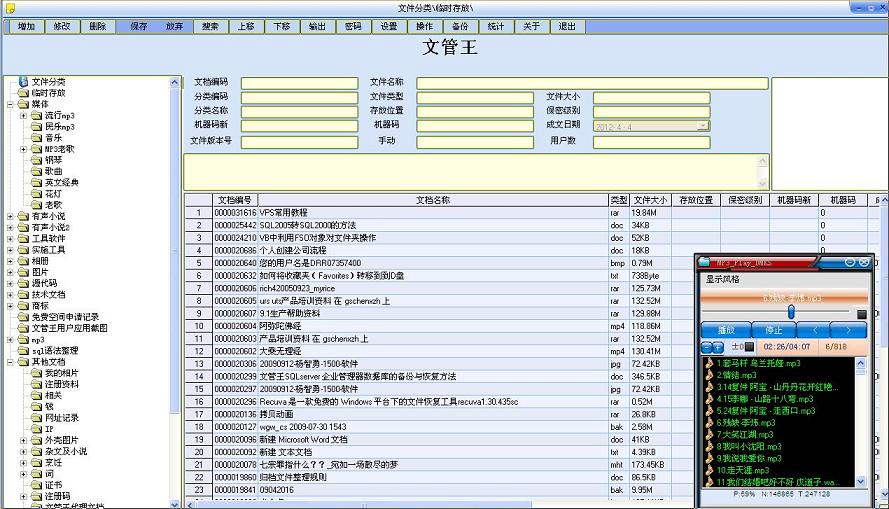This screenshot has width=889, height=509.
Task: Click the 修改 toolbar button
Action: click(62, 26)
